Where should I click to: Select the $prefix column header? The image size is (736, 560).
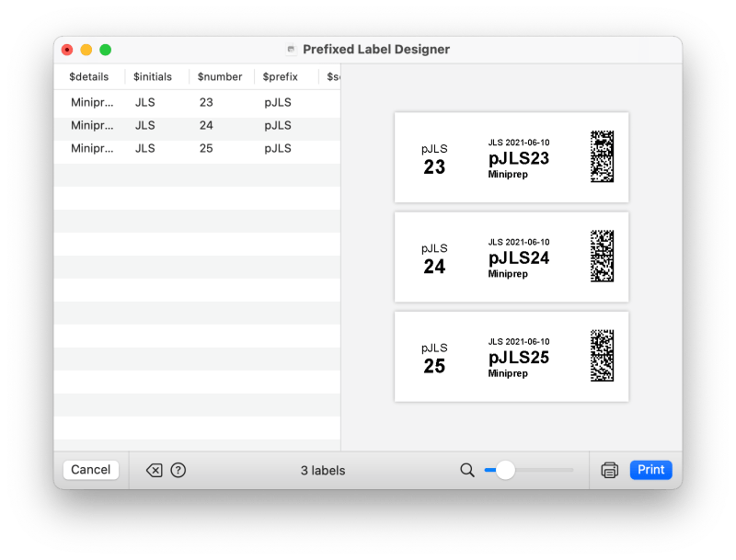(x=279, y=76)
